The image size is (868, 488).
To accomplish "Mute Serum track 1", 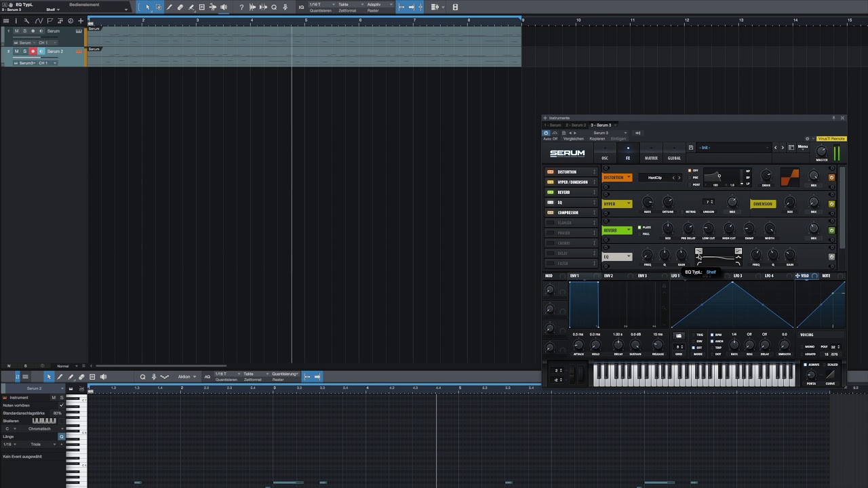I will (16, 31).
